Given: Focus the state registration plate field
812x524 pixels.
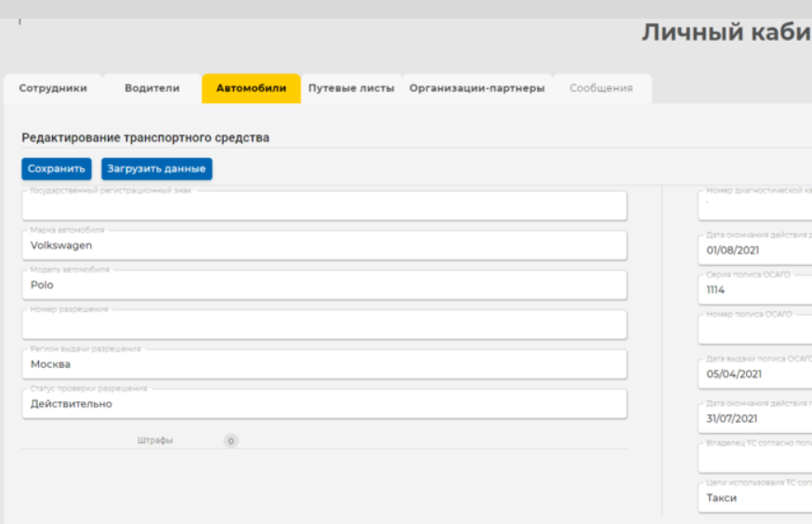Looking at the screenshot, I should [x=323, y=206].
